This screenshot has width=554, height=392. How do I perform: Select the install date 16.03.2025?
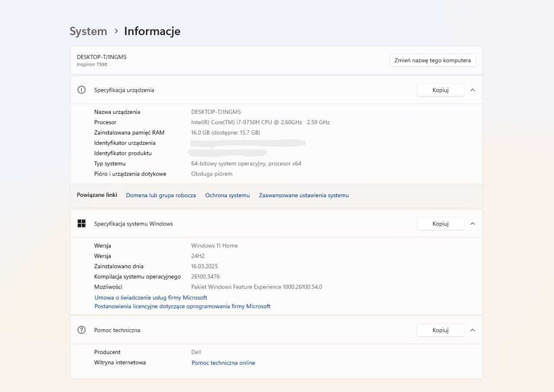[205, 267]
